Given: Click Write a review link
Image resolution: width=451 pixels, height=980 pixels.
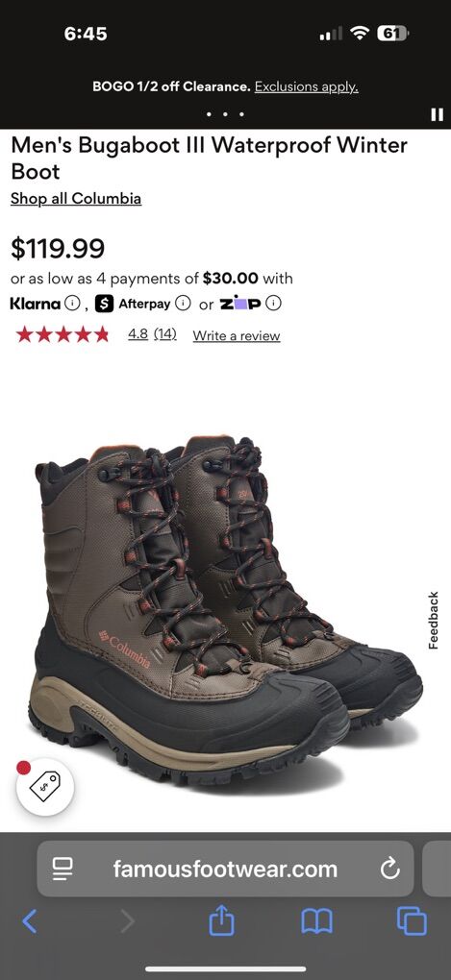Looking at the screenshot, I should tap(237, 335).
